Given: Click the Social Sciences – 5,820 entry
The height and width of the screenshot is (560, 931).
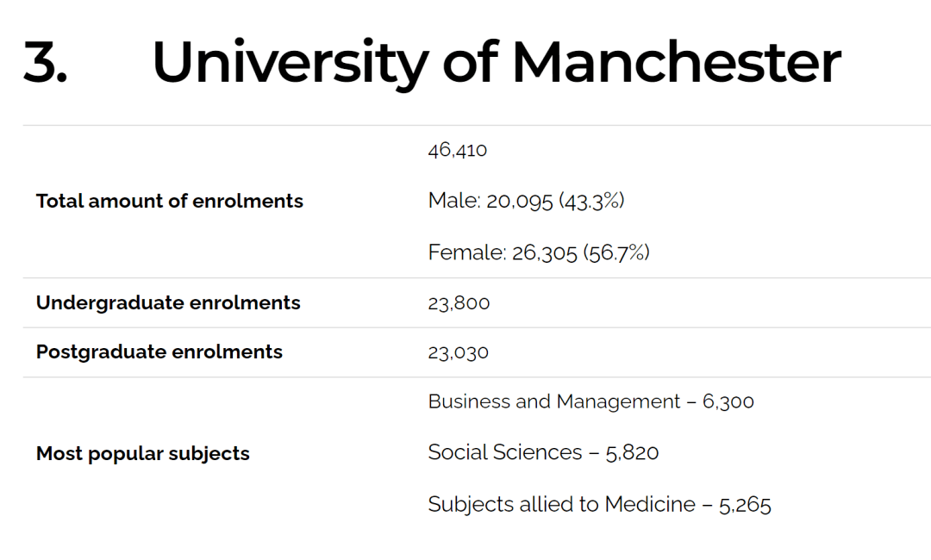Looking at the screenshot, I should coord(543,452).
